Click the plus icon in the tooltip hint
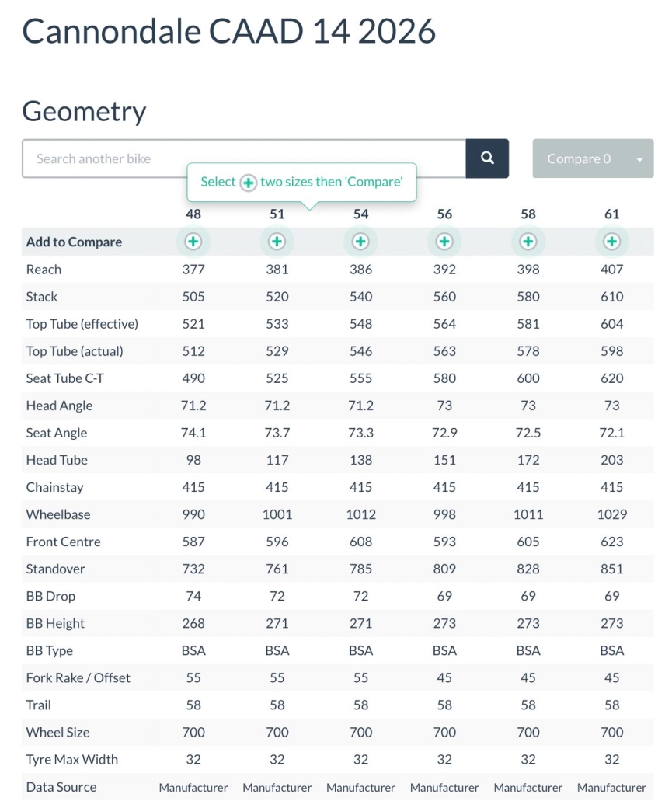The width and height of the screenshot is (672, 808). pyautogui.click(x=248, y=183)
